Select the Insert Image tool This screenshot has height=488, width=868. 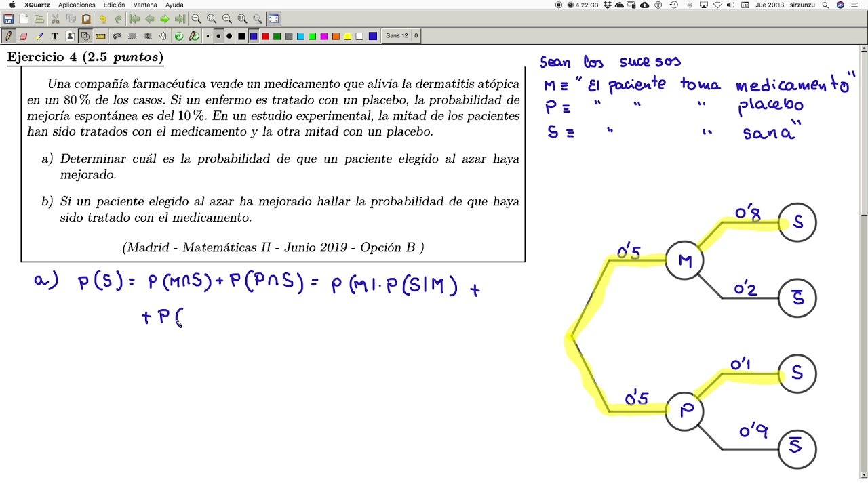(70, 36)
